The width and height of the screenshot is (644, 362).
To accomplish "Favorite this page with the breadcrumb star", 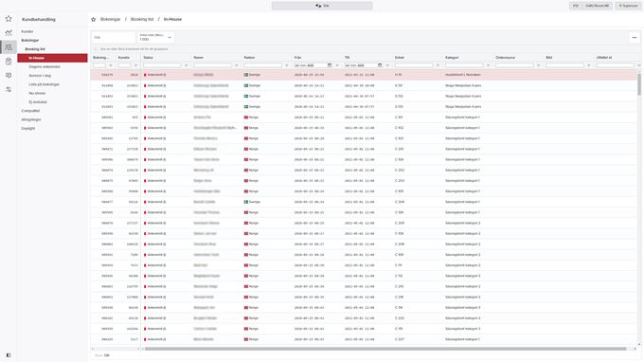I will pos(93,19).
